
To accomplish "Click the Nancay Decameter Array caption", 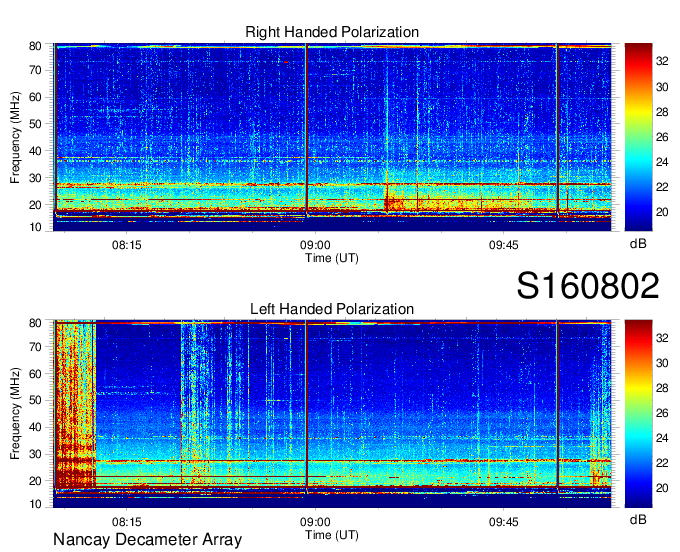I will point(147,539).
